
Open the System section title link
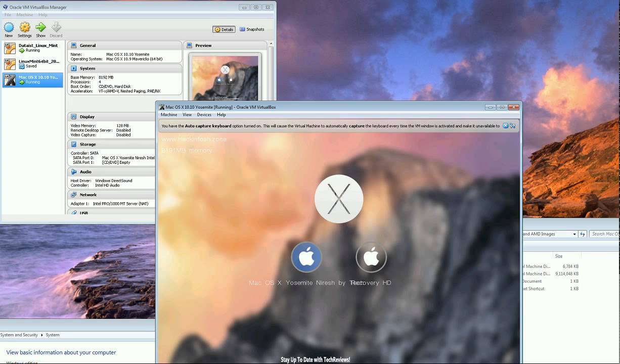coord(87,68)
